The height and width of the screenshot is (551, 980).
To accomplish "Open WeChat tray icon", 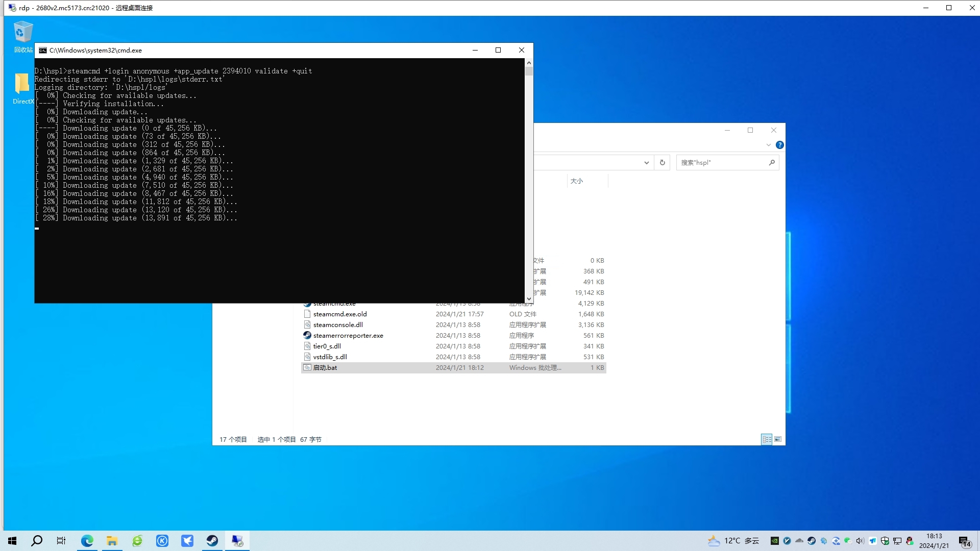I will [848, 541].
